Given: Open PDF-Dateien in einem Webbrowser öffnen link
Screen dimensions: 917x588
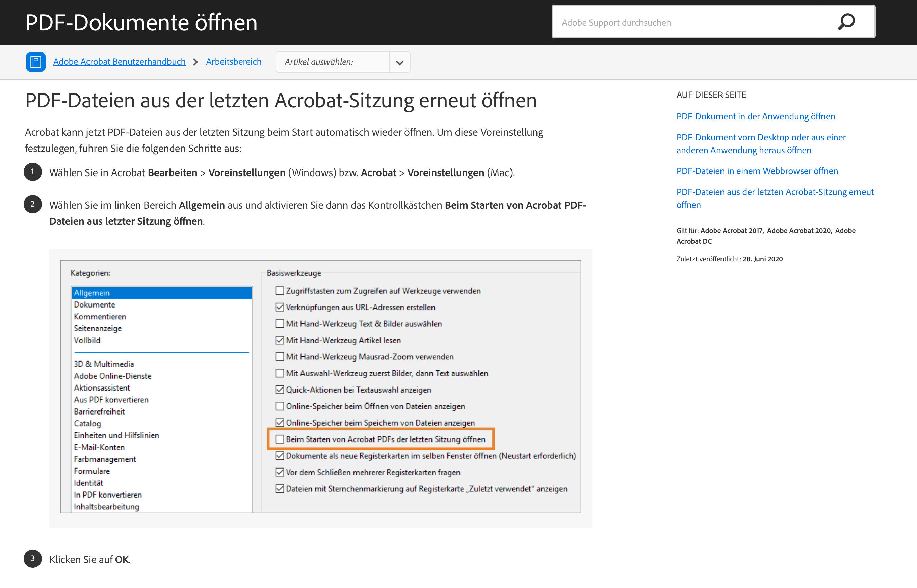Looking at the screenshot, I should [x=757, y=171].
